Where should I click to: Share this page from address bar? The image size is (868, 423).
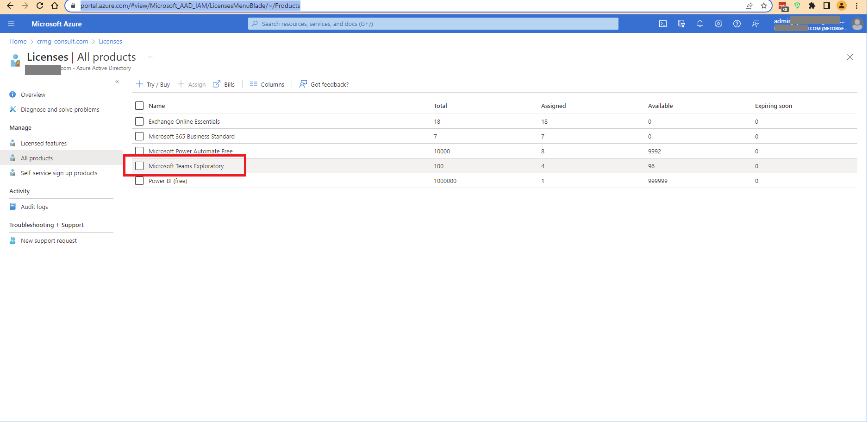[x=749, y=6]
